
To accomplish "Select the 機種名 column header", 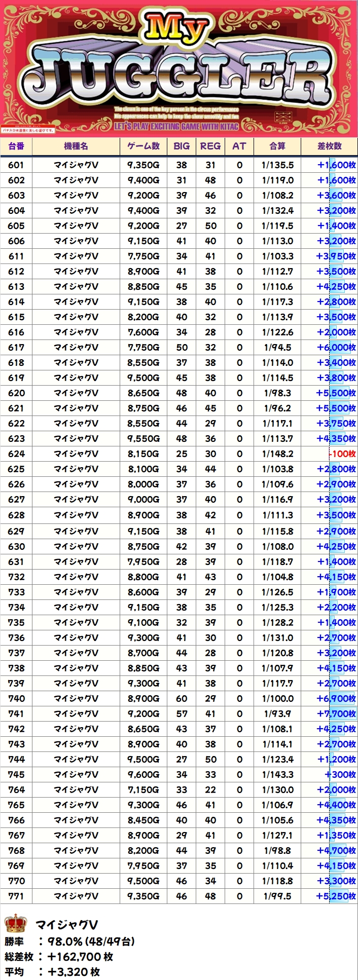I will pos(76,146).
